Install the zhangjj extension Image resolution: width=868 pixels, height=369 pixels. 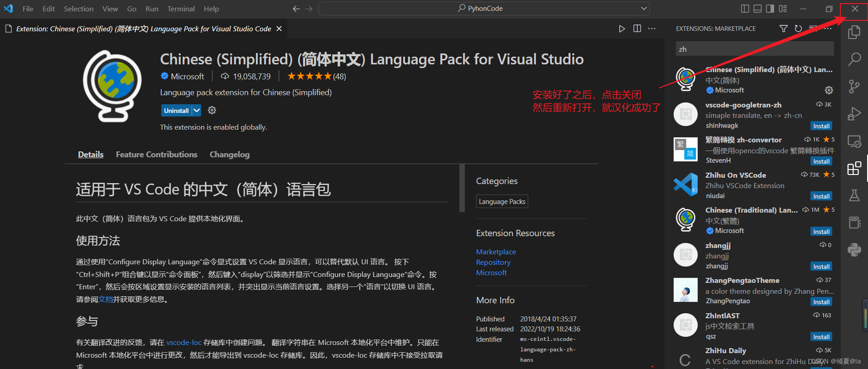click(821, 267)
